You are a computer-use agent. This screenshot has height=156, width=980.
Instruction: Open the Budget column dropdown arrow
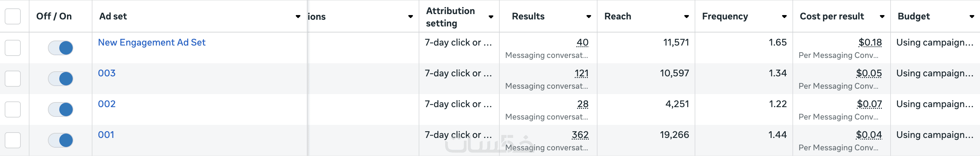972,16
